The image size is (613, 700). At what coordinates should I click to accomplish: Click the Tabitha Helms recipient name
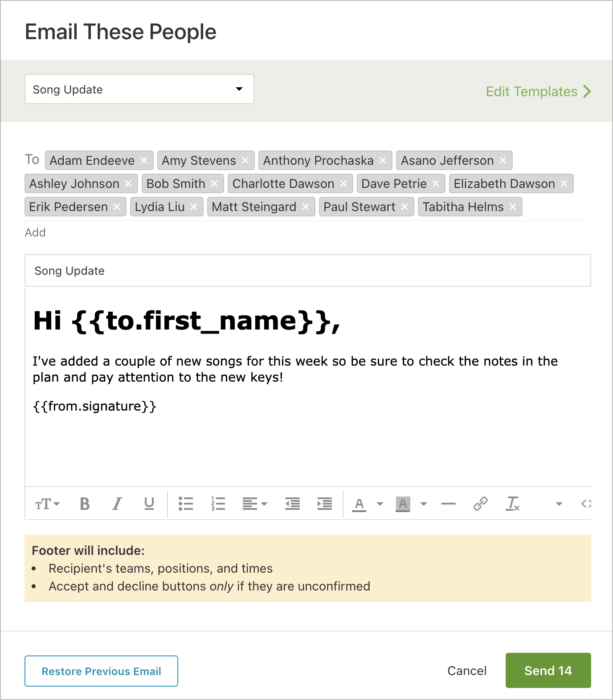click(463, 207)
